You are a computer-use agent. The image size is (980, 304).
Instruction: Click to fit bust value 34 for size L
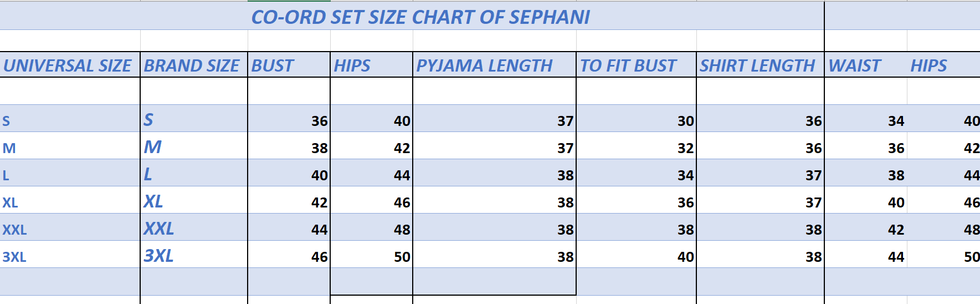(685, 175)
